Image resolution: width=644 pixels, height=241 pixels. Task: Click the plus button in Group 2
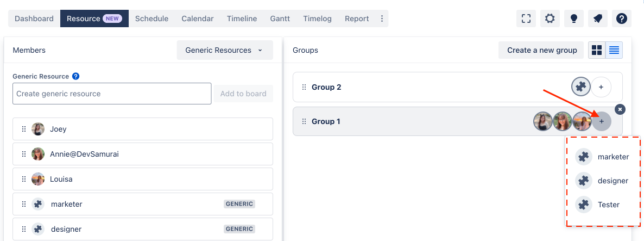click(601, 87)
